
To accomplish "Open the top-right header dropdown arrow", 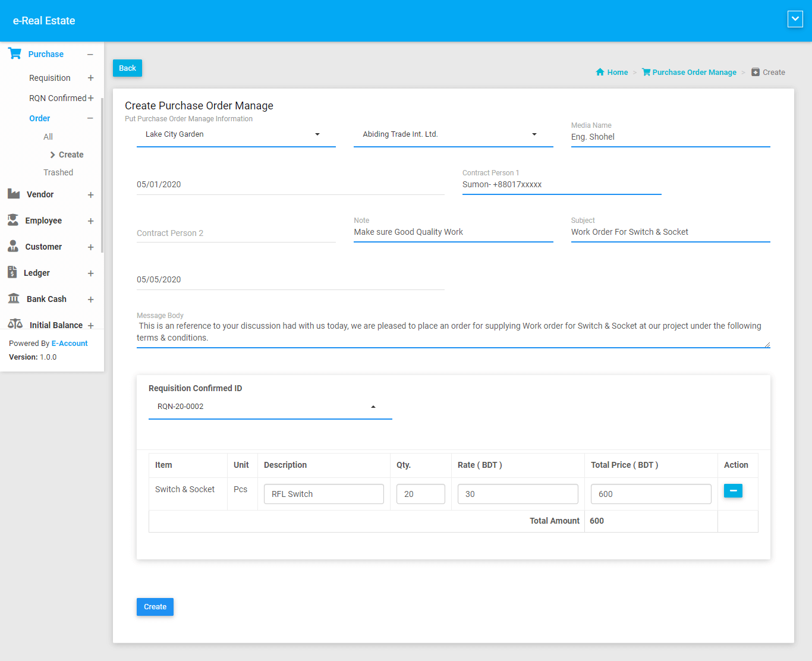I will tap(795, 19).
